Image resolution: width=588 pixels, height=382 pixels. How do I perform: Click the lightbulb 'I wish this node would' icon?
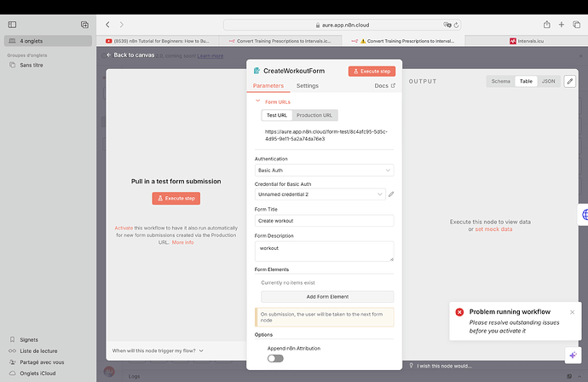click(412, 366)
